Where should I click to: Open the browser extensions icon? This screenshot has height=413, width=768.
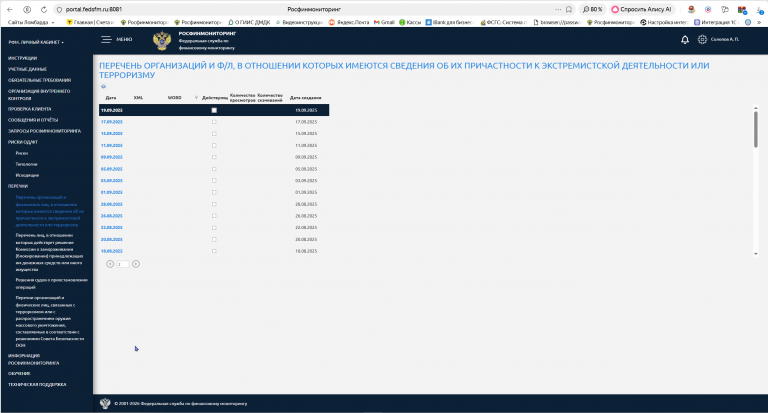point(725,9)
